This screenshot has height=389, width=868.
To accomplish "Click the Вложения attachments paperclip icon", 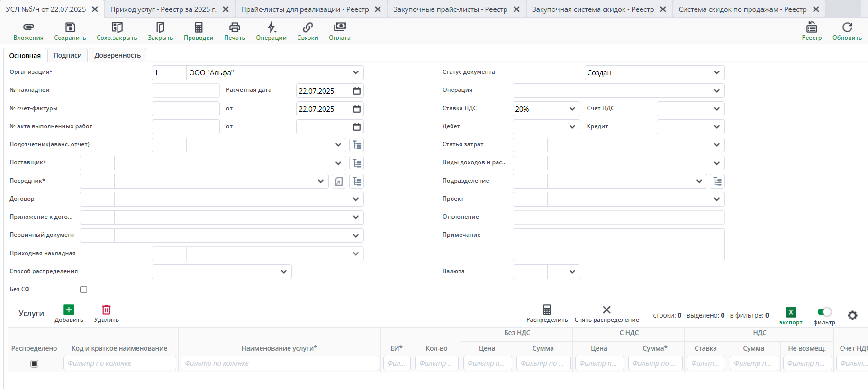I will click(28, 27).
